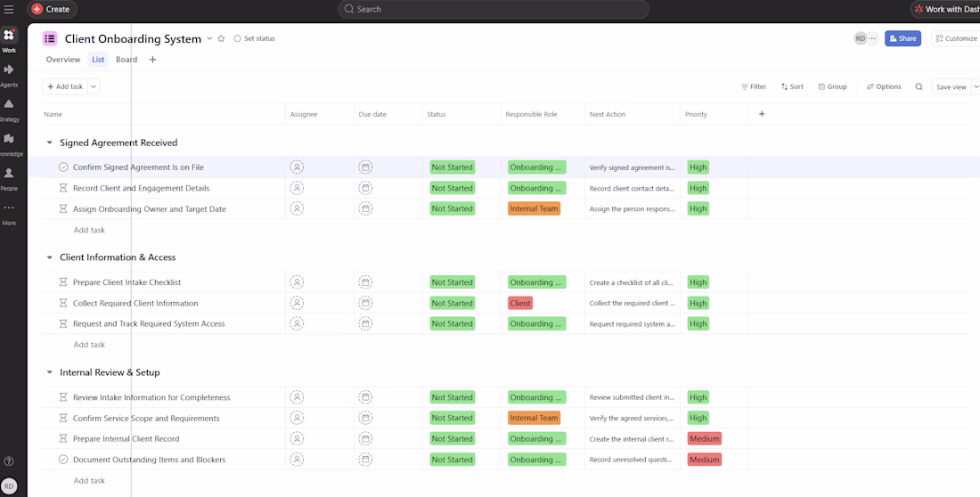
Task: Mark Confirm Signed Agreement Is on File complete
Action: tap(63, 167)
